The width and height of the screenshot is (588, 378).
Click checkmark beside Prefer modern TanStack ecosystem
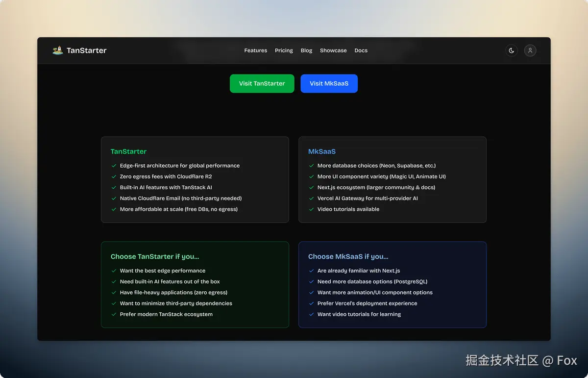[114, 314]
